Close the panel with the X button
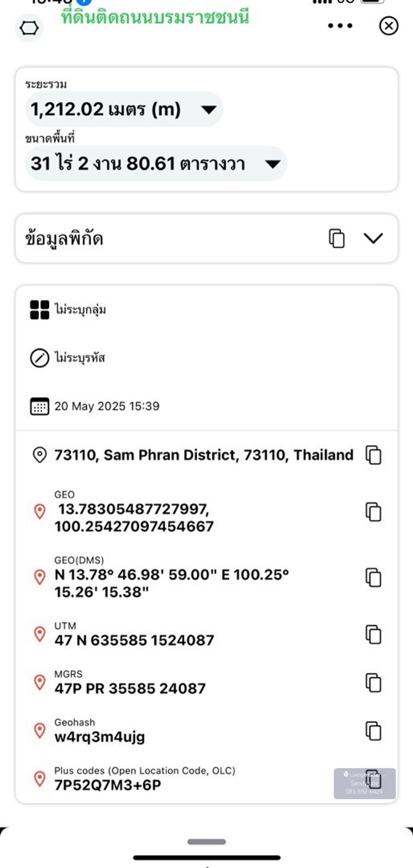Screen dimensions: 413x868 tap(389, 26)
